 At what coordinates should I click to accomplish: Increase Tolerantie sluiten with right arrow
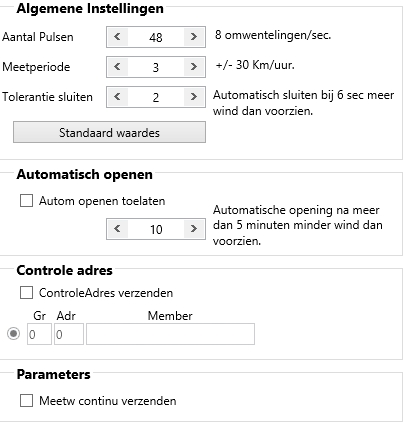[194, 97]
